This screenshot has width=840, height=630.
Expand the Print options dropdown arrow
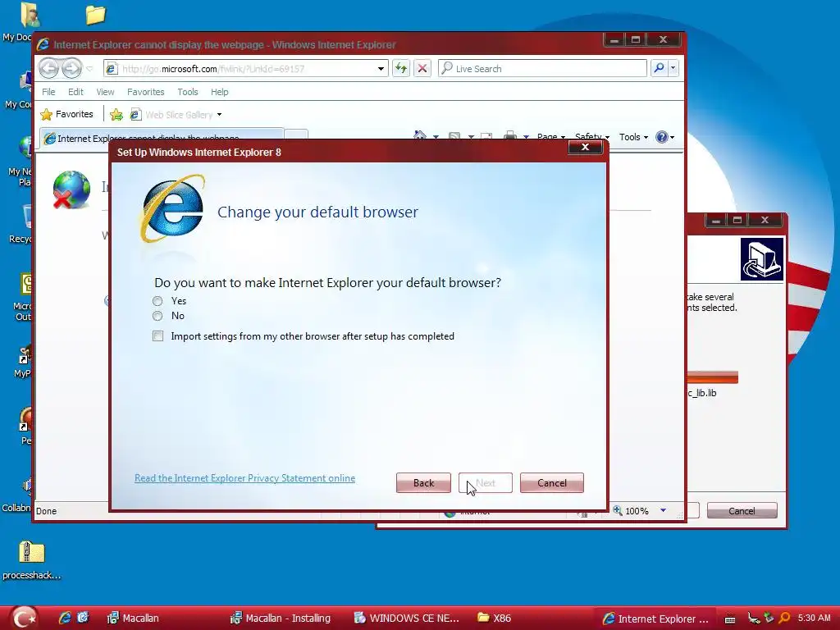526,137
